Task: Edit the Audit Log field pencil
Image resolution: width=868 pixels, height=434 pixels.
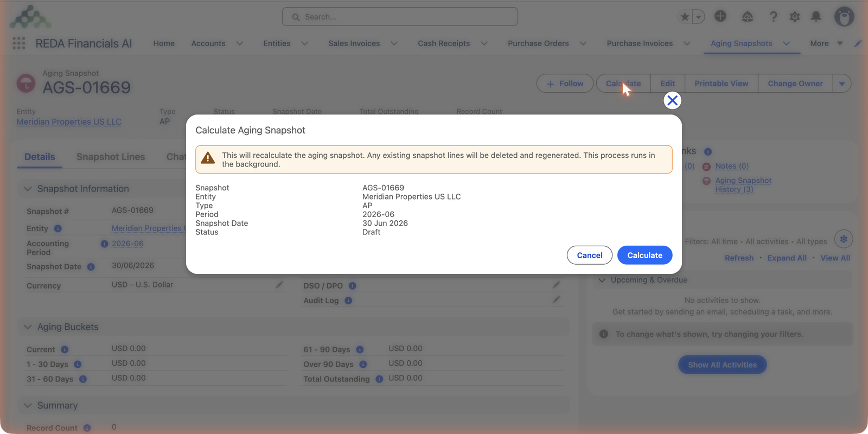Action: pos(556,299)
